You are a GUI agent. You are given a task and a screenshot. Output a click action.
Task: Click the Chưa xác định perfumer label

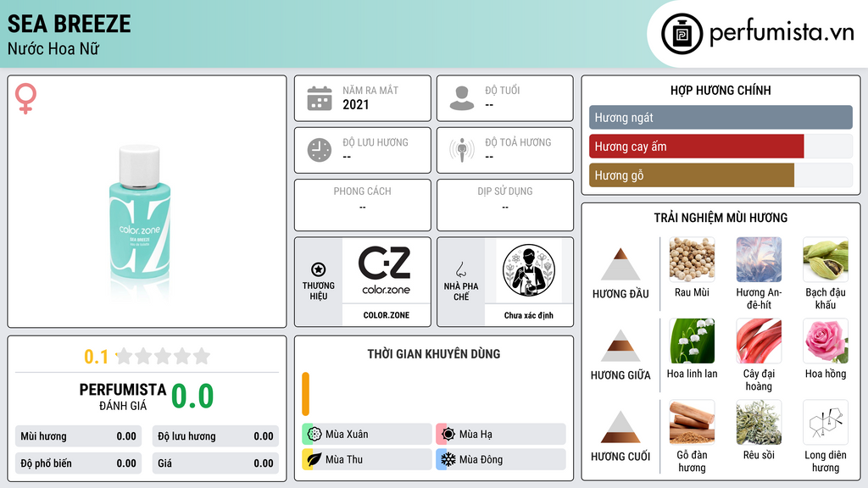(529, 315)
